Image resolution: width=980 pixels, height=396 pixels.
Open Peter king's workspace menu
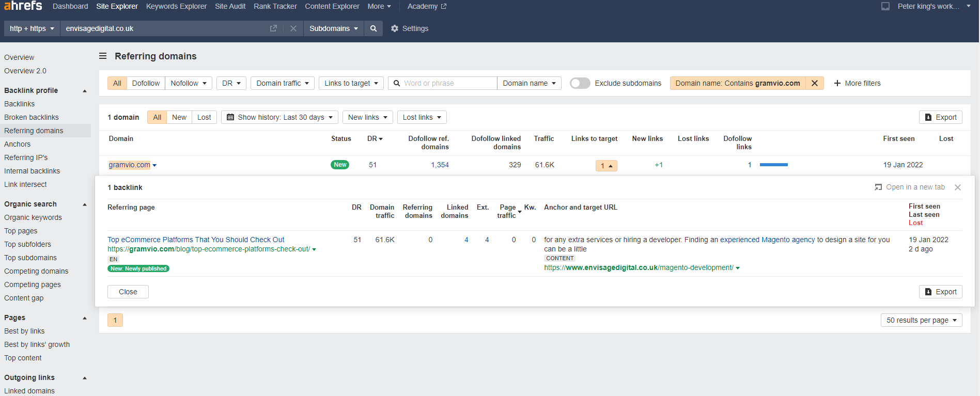coord(934,6)
